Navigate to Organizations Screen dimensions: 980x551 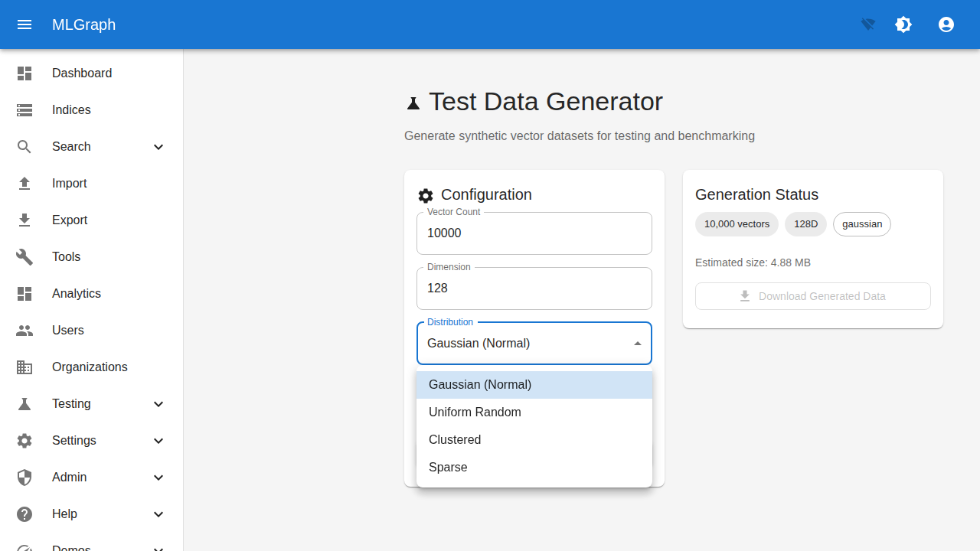(90, 367)
